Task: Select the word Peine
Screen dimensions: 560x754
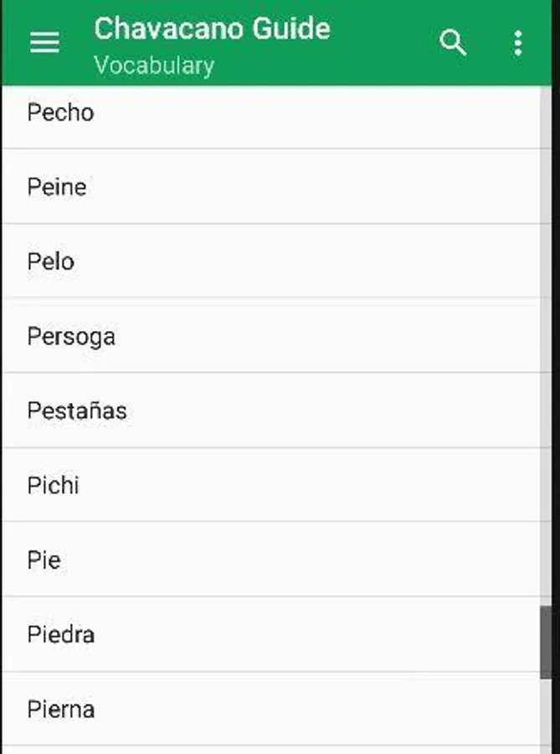Action: point(57,186)
